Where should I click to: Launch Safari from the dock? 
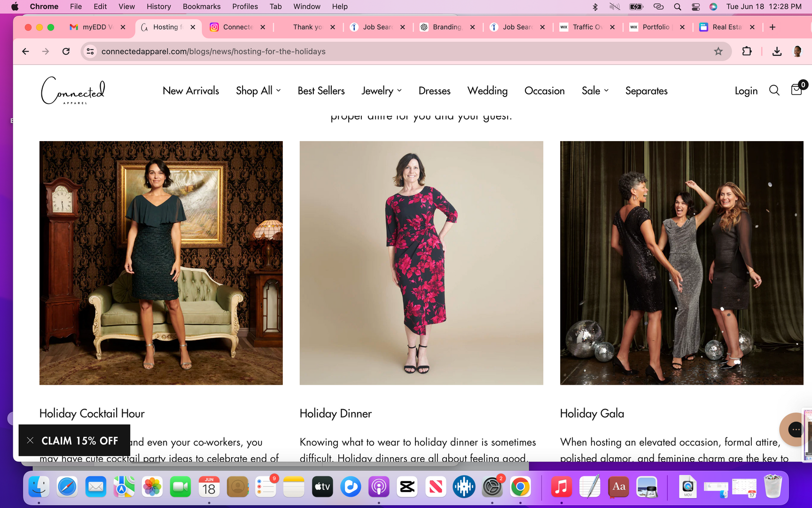pyautogui.click(x=67, y=487)
